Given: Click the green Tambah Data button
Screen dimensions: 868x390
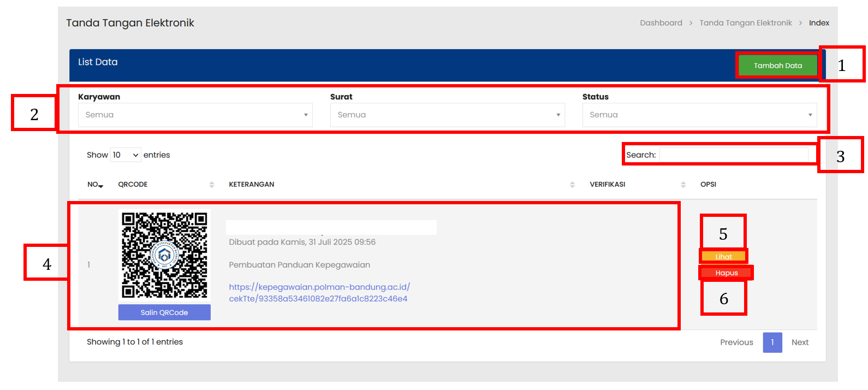Looking at the screenshot, I should click(x=777, y=66).
